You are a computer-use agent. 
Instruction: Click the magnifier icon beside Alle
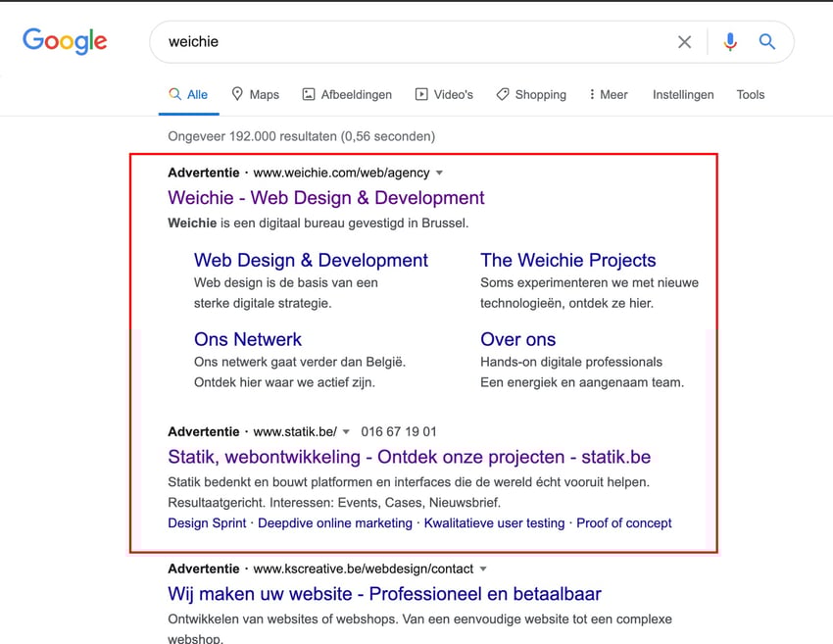click(174, 94)
